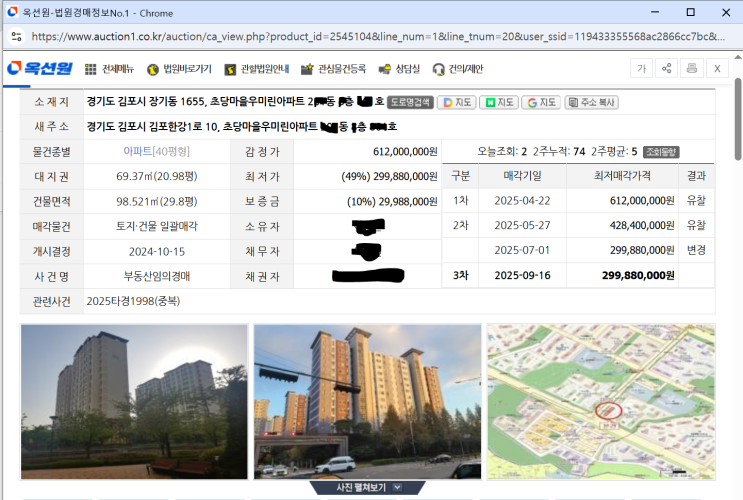Open the Daum 지도 map button
This screenshot has width=743, height=500.
pos(457,102)
